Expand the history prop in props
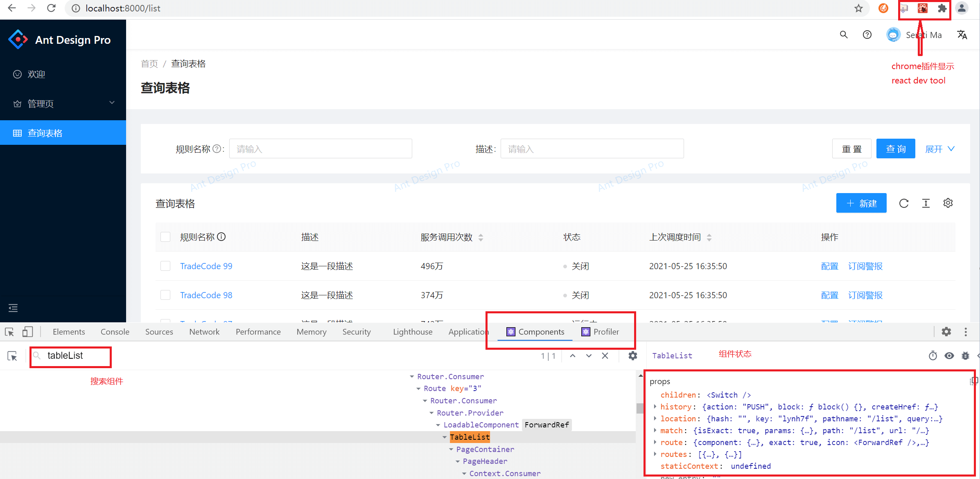The width and height of the screenshot is (980, 479). click(655, 407)
